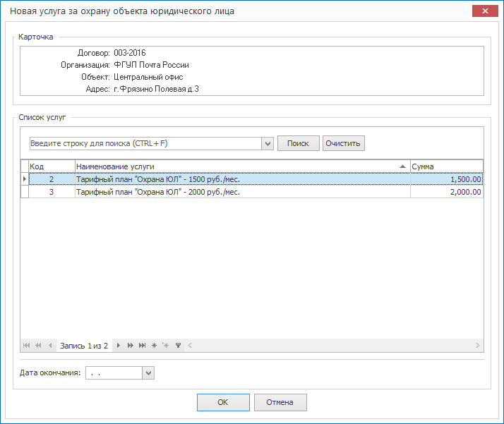Sort by the Сумма column header
Viewport: 504px width, 424px height.
pos(446,166)
